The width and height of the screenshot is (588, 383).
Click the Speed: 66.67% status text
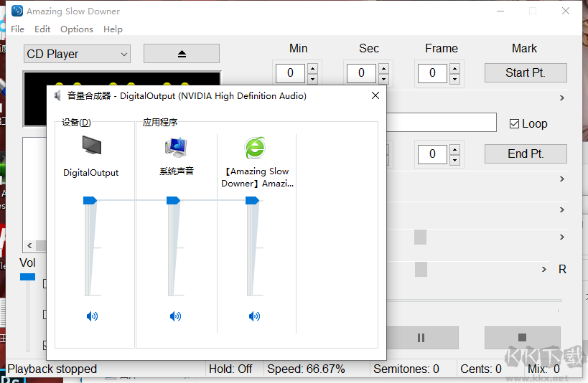pos(306,369)
